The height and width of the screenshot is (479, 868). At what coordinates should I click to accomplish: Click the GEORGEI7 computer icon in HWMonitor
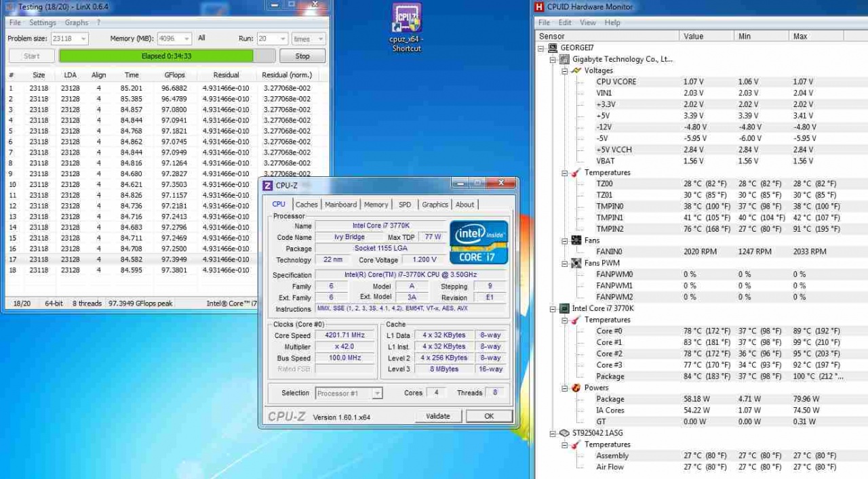pos(553,48)
